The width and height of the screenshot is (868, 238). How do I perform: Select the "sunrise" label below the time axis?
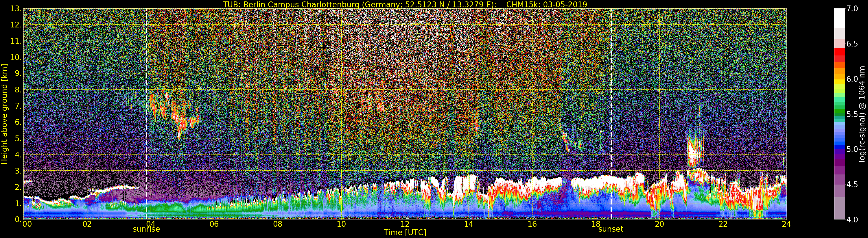(x=146, y=229)
